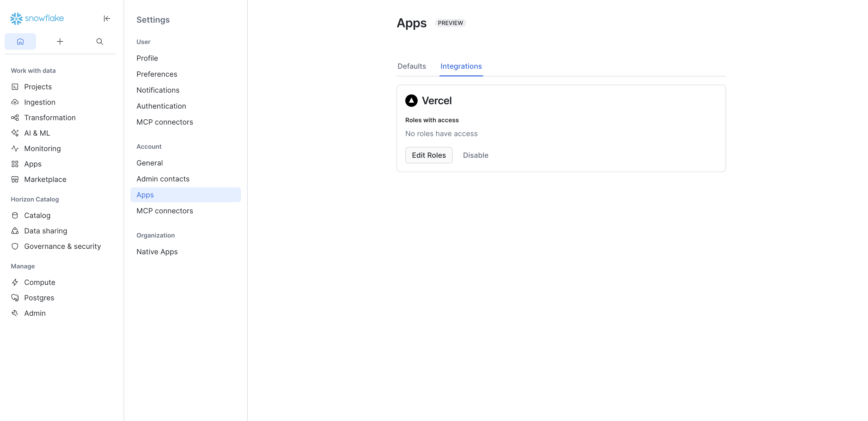This screenshot has height=421, width=868.
Task: Collapse the sidebar with the arrow icon
Action: (x=107, y=19)
